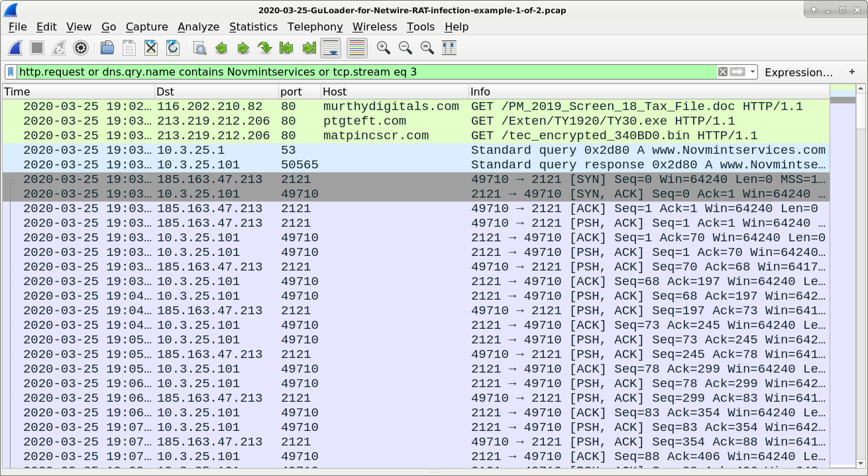Open the filter bookmarks flag icon

point(10,72)
